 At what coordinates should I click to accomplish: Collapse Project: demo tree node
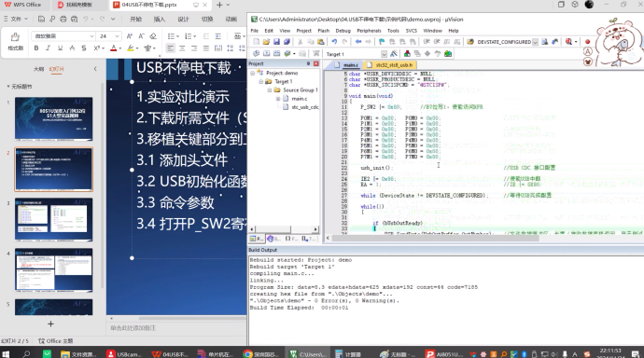pyautogui.click(x=253, y=73)
